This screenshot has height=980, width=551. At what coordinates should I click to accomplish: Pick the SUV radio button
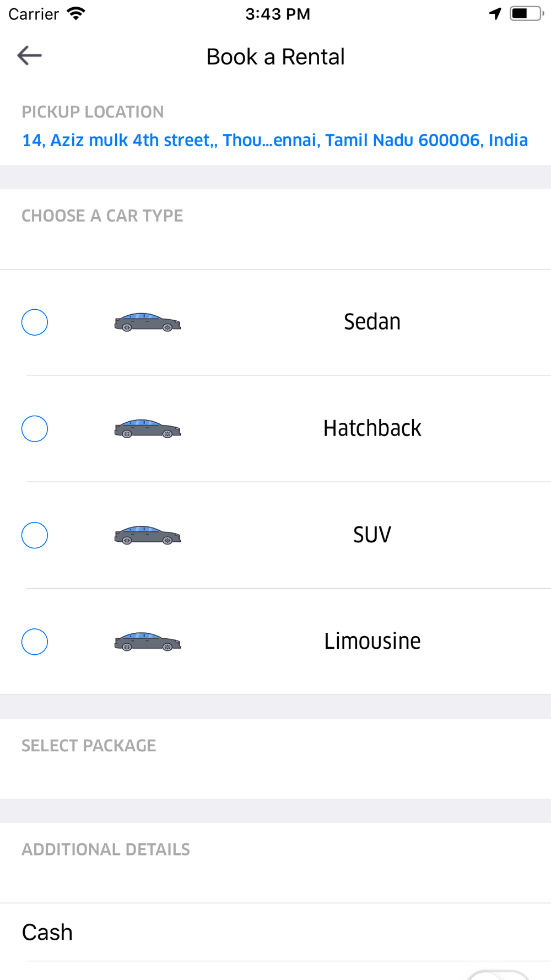(35, 535)
